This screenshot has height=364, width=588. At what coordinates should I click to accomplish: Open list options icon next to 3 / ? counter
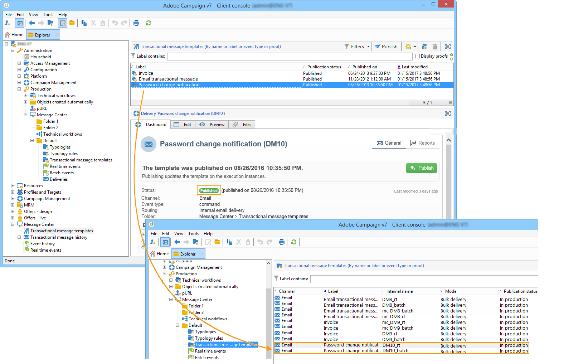[450, 103]
